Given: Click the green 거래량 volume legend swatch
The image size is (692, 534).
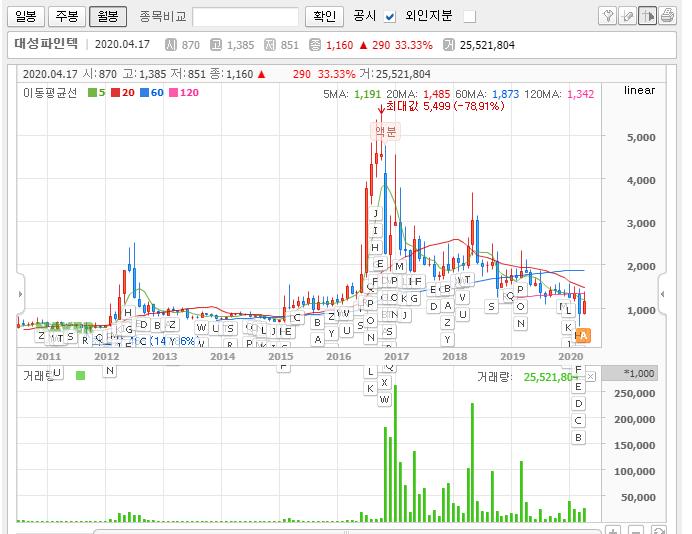Looking at the screenshot, I should click(80, 376).
